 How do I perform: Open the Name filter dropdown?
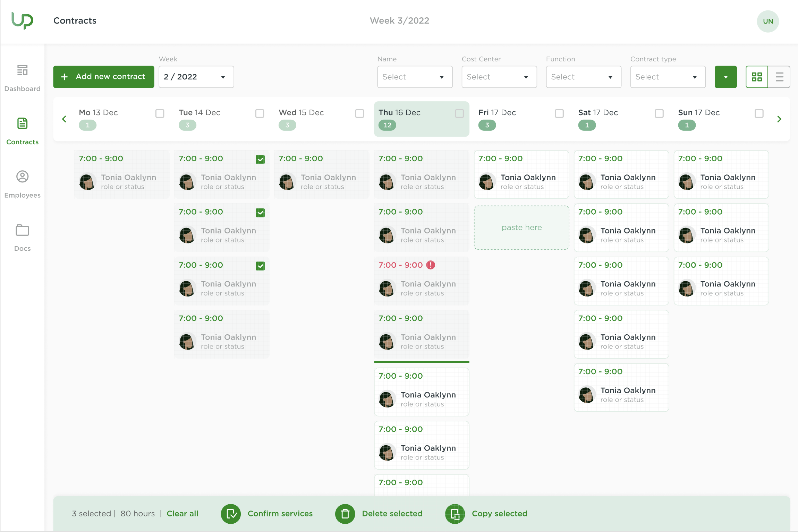(415, 77)
